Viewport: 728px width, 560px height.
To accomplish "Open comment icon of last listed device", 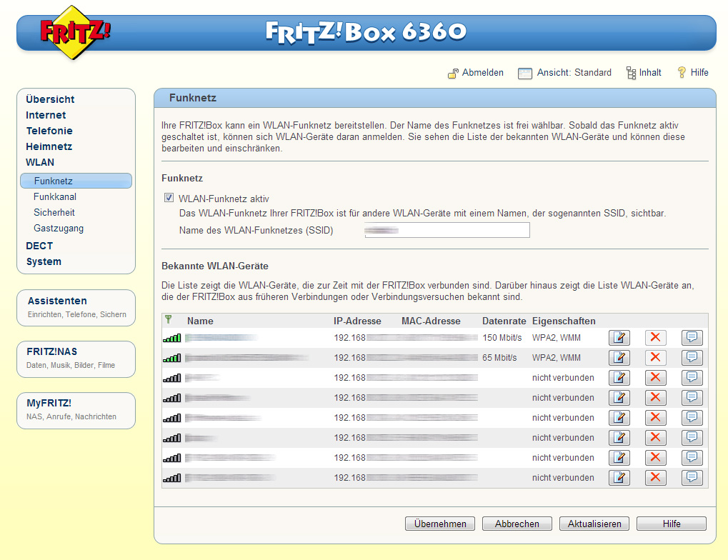I will [692, 477].
